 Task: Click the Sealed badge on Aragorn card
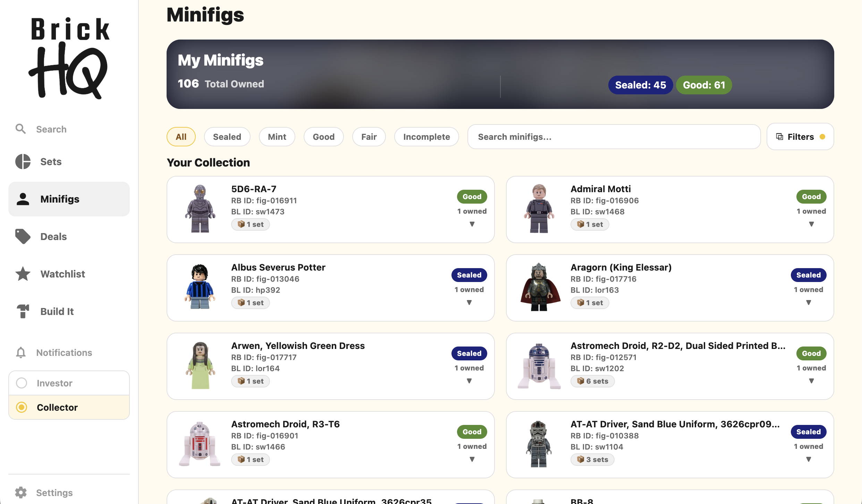[809, 275]
